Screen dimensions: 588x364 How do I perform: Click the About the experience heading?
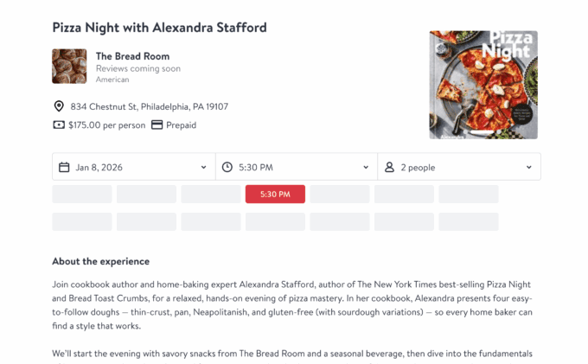pyautogui.click(x=100, y=261)
